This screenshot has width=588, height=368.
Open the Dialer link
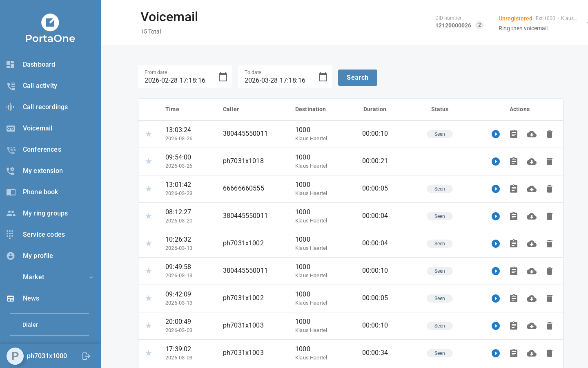coord(30,325)
